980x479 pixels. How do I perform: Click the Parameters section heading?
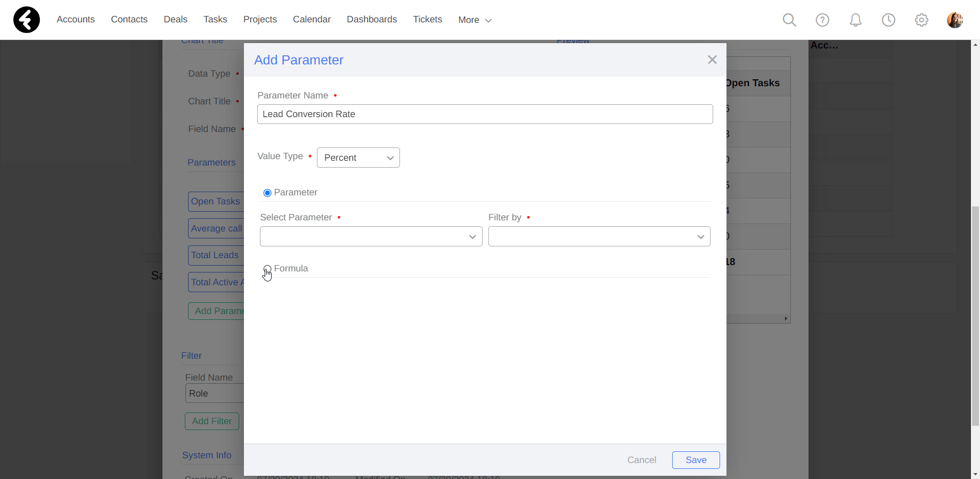click(x=211, y=162)
